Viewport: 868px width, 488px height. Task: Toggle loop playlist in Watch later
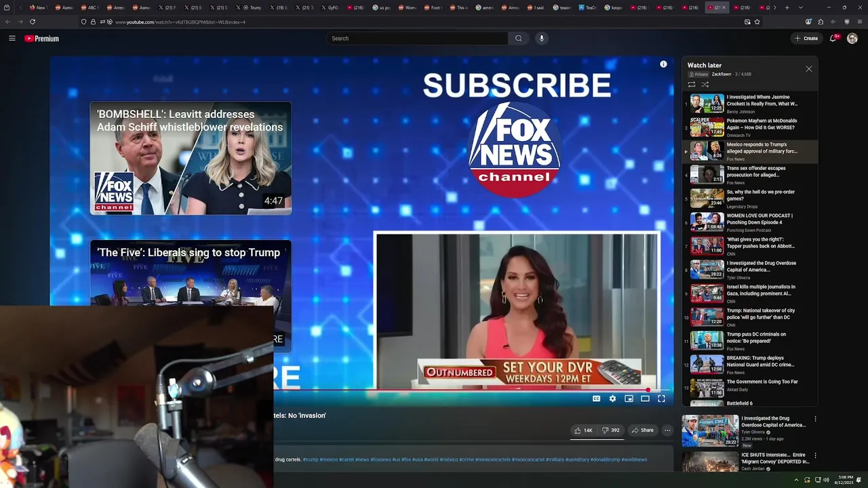692,85
